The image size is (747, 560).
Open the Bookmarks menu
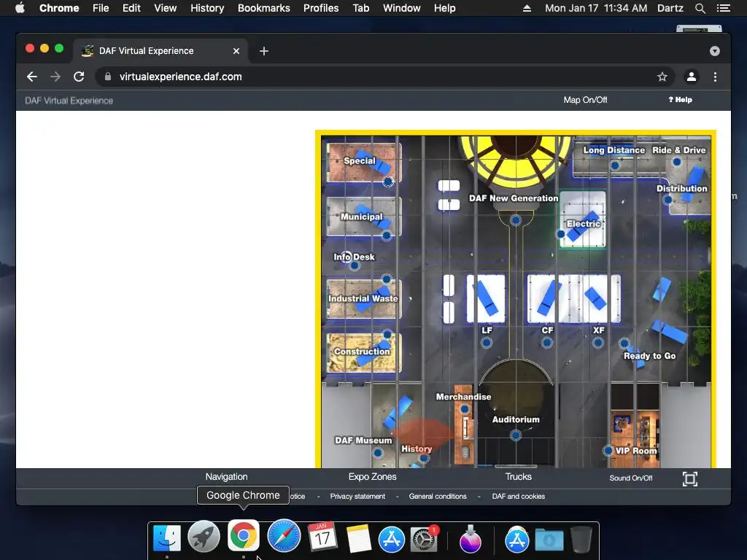[264, 8]
